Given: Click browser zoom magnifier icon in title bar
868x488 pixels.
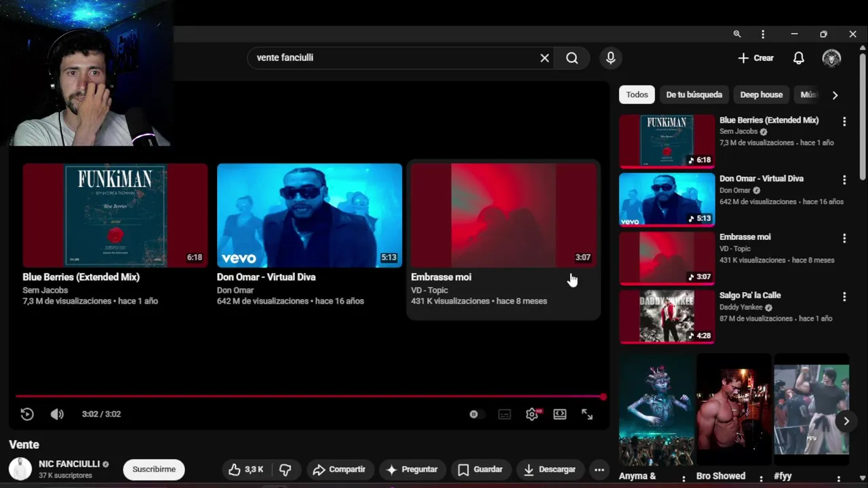Looking at the screenshot, I should tap(737, 34).
